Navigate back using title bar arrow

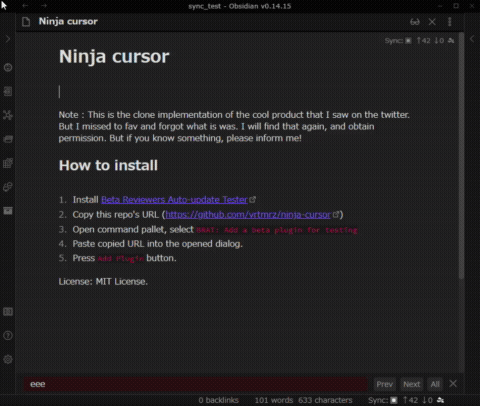coord(25,6)
